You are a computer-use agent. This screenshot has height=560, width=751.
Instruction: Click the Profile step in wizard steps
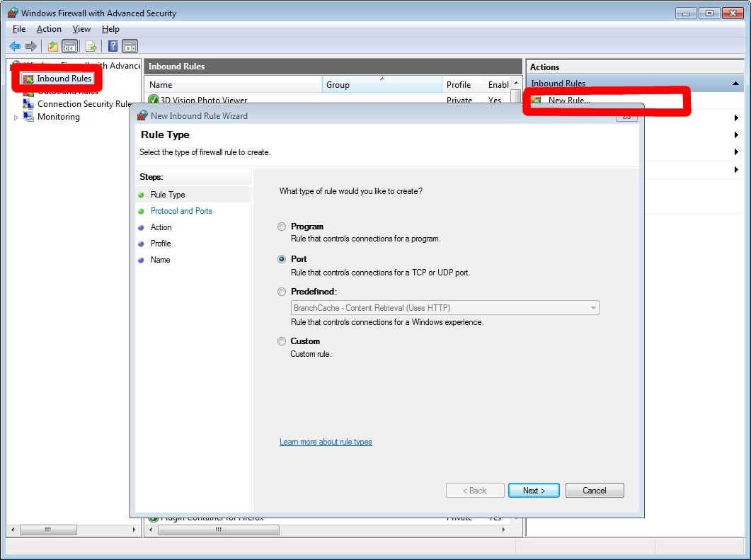pyautogui.click(x=161, y=244)
